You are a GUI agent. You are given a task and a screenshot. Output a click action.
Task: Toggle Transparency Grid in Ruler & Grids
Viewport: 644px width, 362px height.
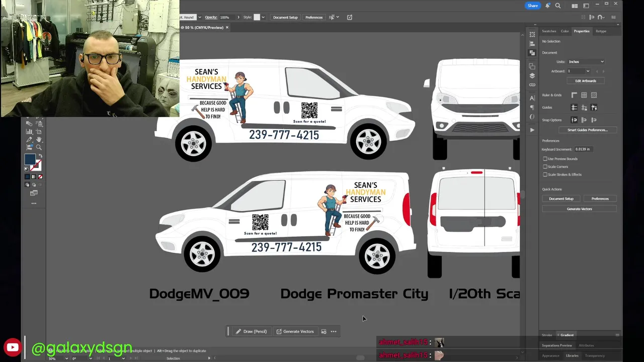(594, 95)
